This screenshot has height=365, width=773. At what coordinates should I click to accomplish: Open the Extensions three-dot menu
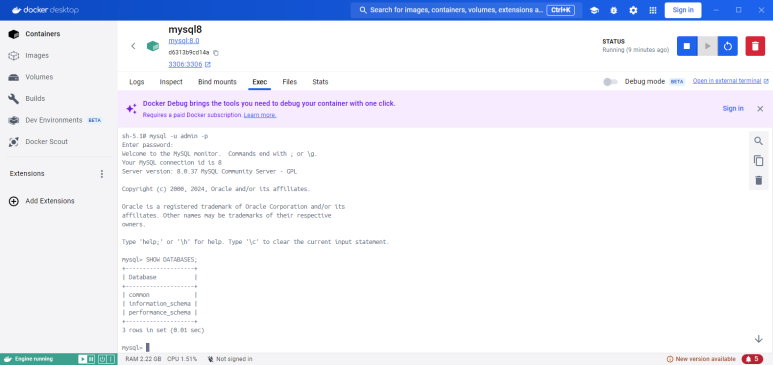pyautogui.click(x=102, y=174)
